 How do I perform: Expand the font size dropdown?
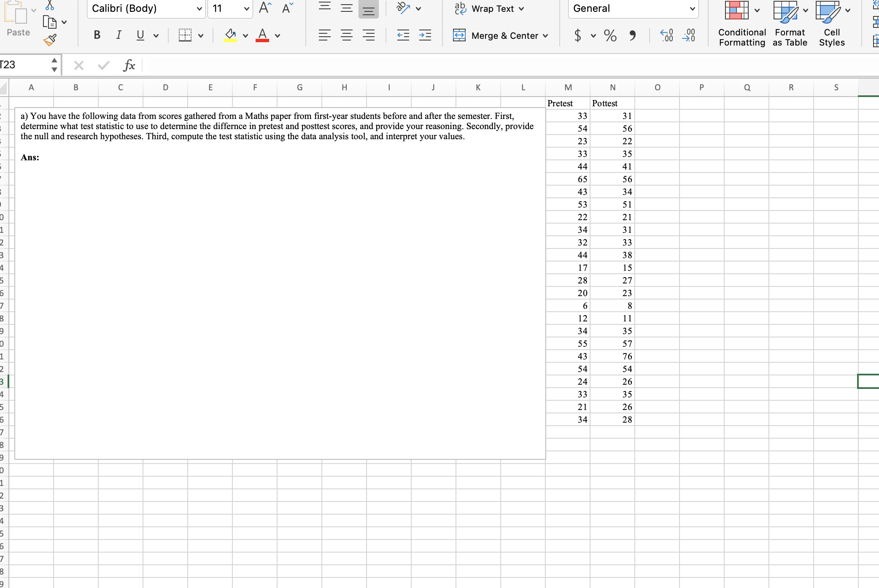[246, 8]
